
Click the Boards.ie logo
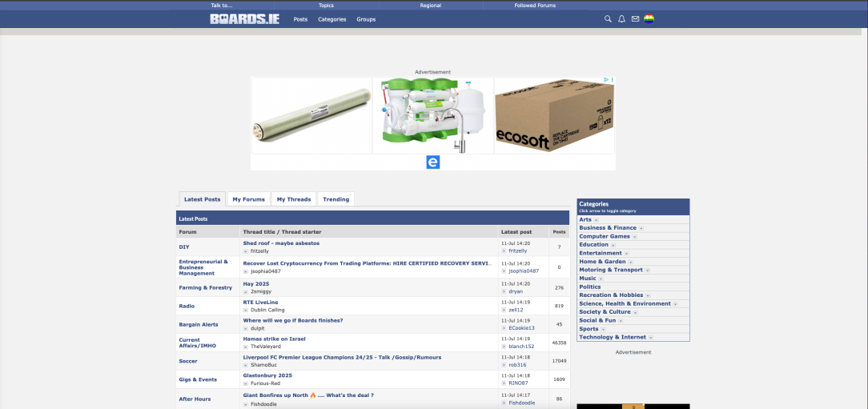[x=245, y=19]
